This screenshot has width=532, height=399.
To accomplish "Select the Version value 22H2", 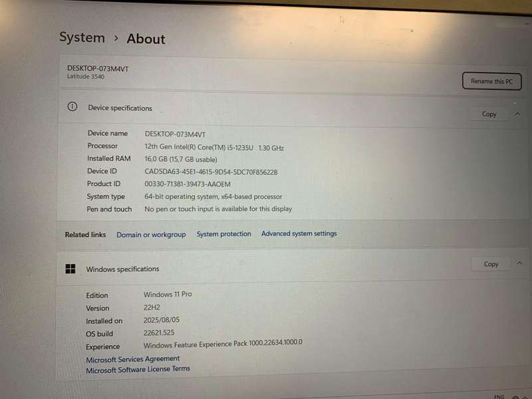I will point(152,307).
